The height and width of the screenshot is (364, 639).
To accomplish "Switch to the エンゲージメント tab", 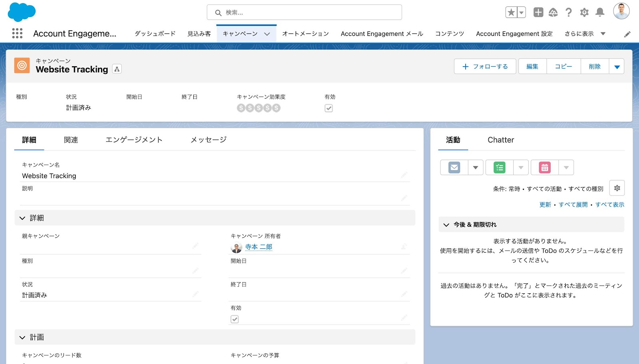I will [x=134, y=140].
